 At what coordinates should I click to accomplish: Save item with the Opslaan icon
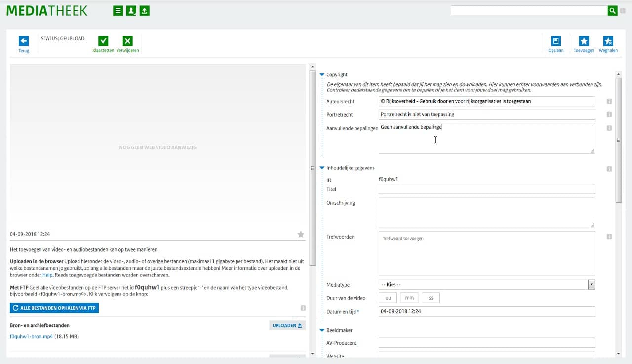tap(556, 41)
